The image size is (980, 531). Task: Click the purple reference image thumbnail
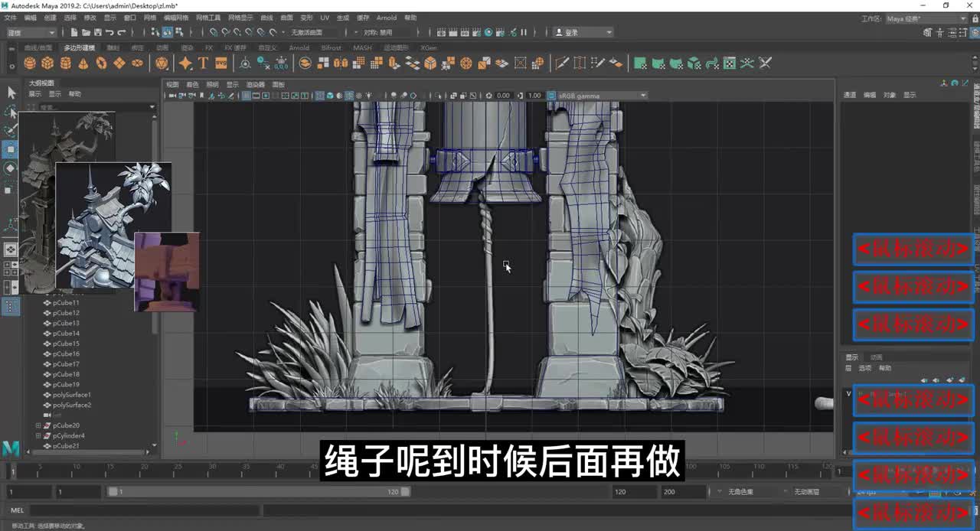(x=167, y=272)
